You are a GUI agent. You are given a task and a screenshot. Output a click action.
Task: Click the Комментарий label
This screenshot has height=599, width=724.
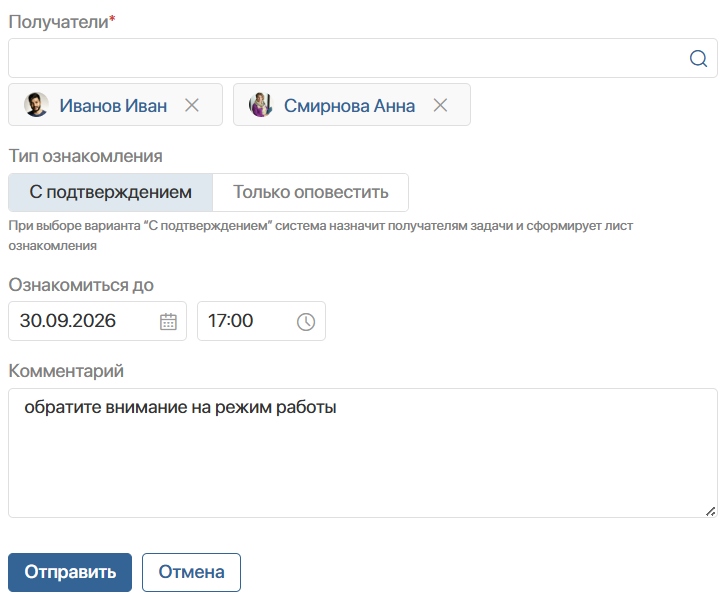66,371
